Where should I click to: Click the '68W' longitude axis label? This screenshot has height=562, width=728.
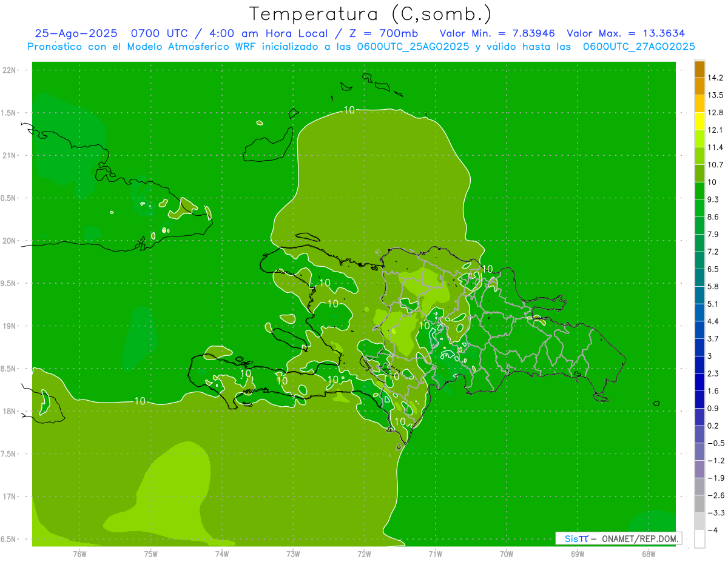[648, 554]
